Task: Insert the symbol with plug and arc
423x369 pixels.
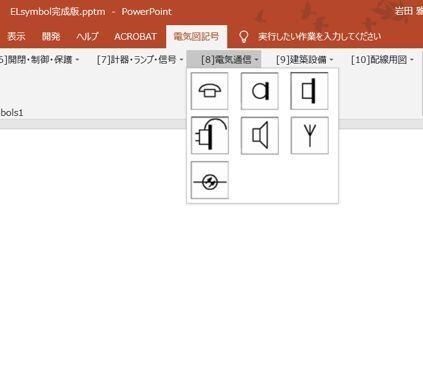Action: pyautogui.click(x=210, y=135)
